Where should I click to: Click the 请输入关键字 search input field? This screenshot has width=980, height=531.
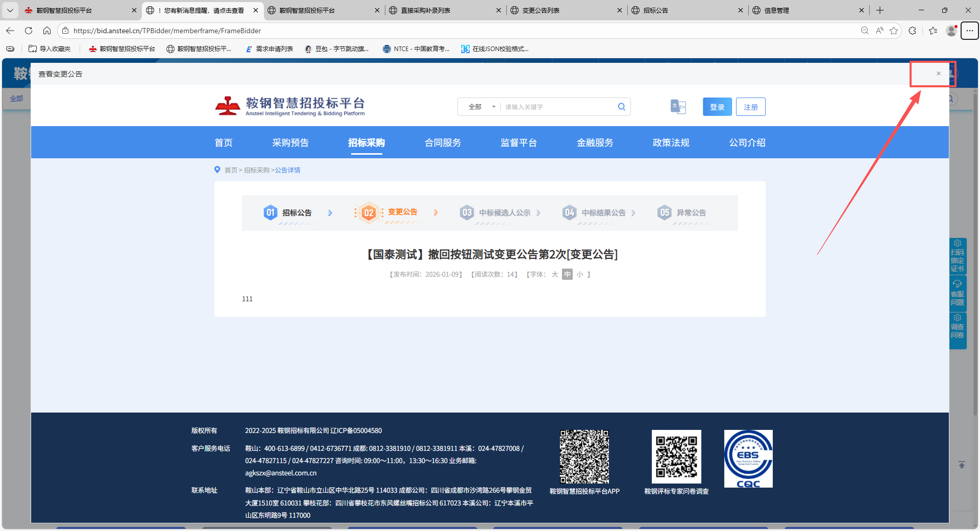pos(559,107)
